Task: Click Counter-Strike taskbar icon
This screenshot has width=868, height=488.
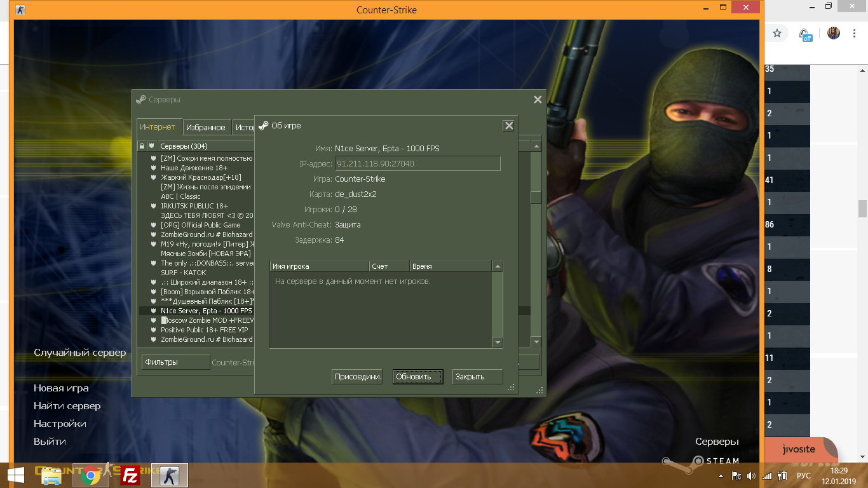Action: (169, 475)
